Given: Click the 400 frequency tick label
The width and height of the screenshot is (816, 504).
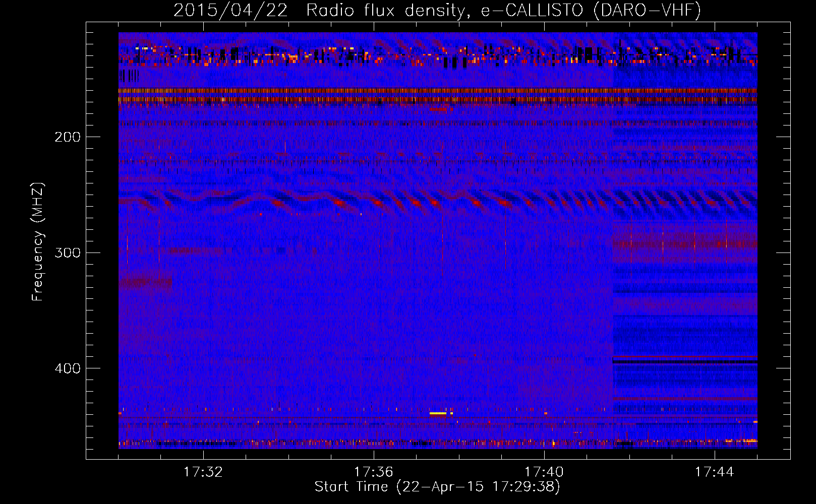Looking at the screenshot, I should [x=68, y=368].
